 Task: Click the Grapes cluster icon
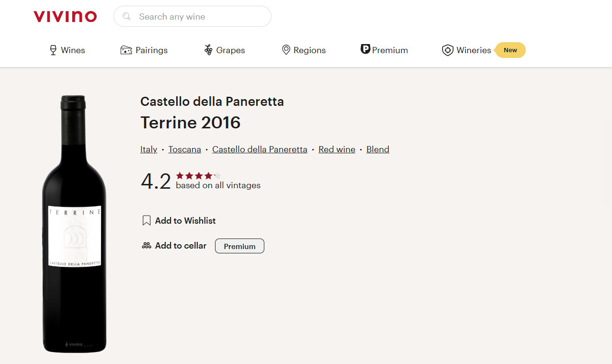point(208,50)
